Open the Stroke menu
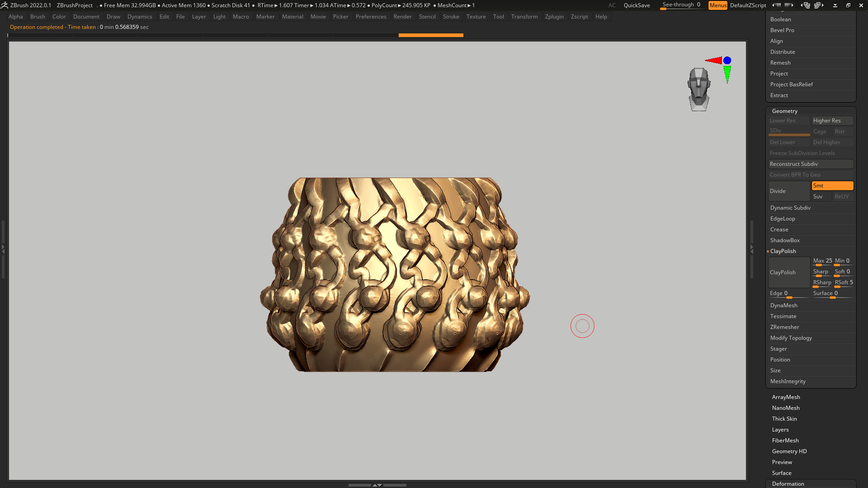Viewport: 868px width, 488px height. pyautogui.click(x=451, y=17)
